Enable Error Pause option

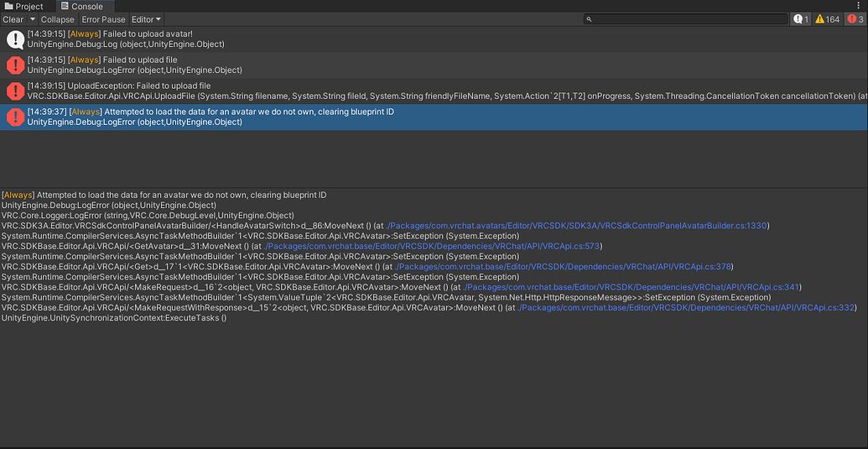[x=103, y=19]
